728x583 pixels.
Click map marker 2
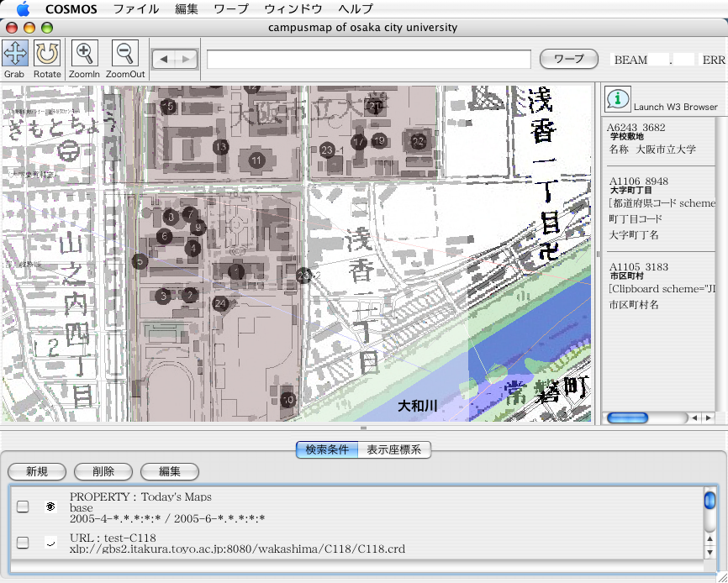(189, 295)
